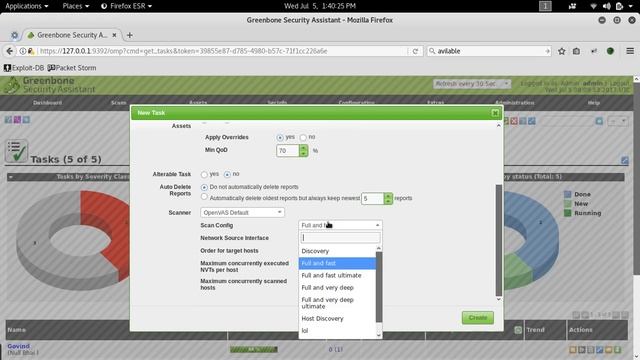Click the Min QoD spinner arrows
This screenshot has height=360, width=640.
(x=303, y=151)
